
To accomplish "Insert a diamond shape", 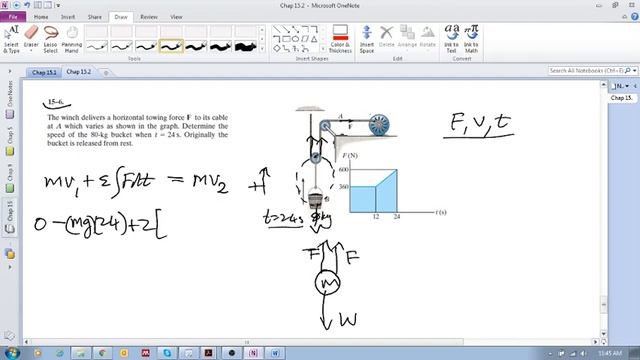I will (277, 49).
